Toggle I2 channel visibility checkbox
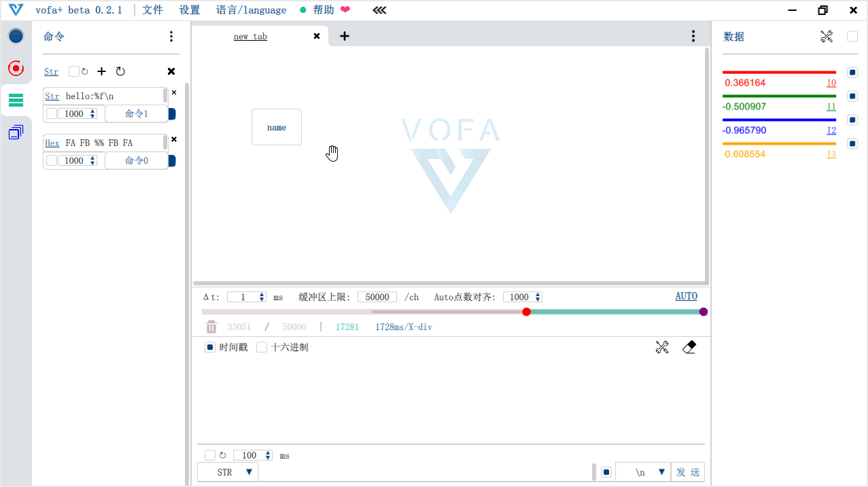This screenshot has height=487, width=868. click(852, 120)
